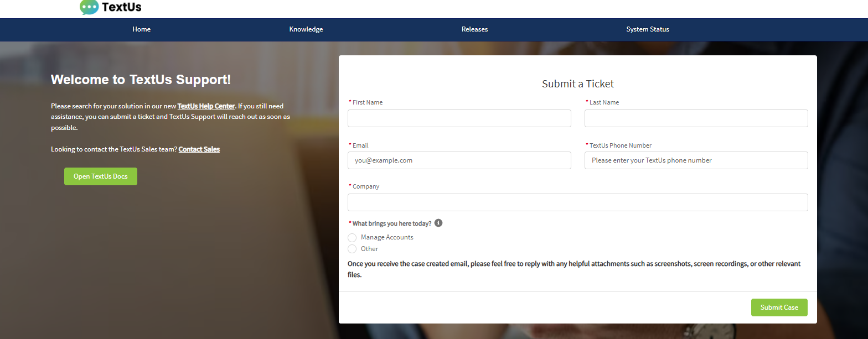Click the Welcome to TextUs Support! heading
Screen dimensions: 868x339
click(x=141, y=80)
